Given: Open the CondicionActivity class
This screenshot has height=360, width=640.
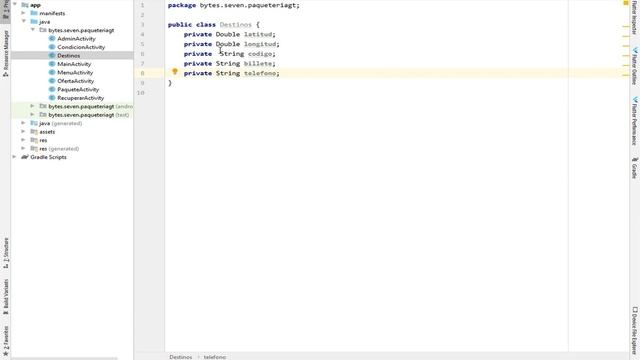Looking at the screenshot, I should tap(81, 47).
